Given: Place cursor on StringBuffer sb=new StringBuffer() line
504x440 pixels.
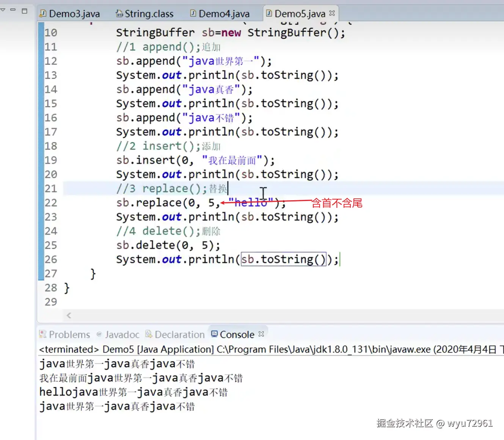Looking at the screenshot, I should pyautogui.click(x=231, y=33).
